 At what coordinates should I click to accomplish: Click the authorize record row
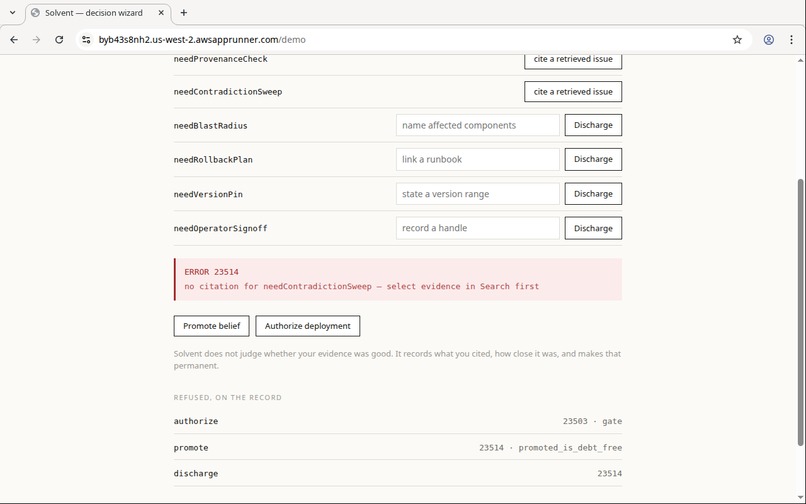(397, 421)
